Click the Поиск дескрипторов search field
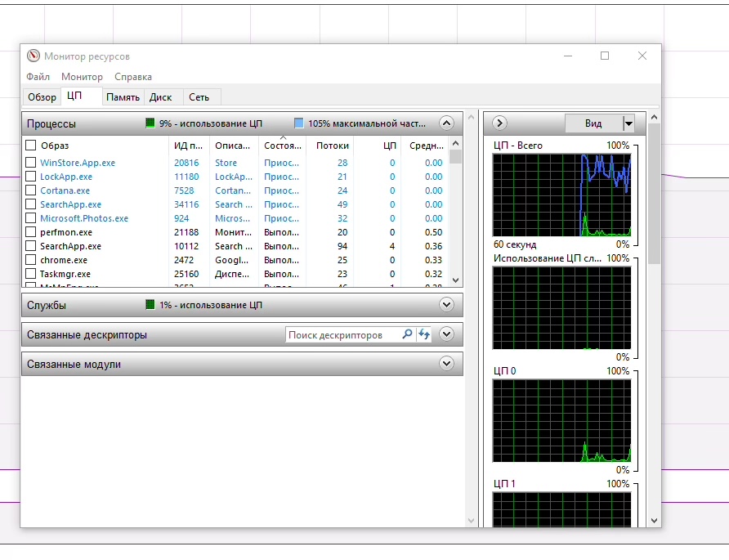 (342, 335)
